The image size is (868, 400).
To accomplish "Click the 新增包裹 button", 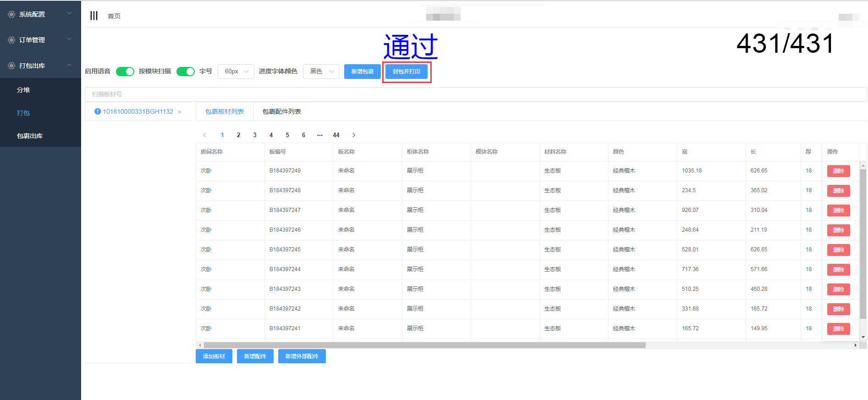I will (362, 72).
